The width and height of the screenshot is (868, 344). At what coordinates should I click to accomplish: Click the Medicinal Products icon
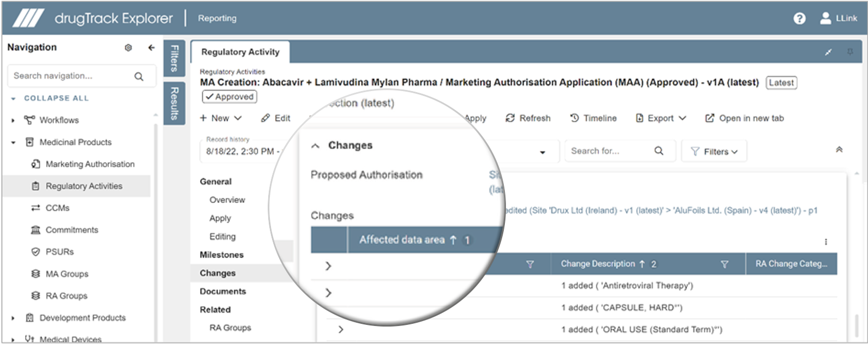[x=29, y=142]
